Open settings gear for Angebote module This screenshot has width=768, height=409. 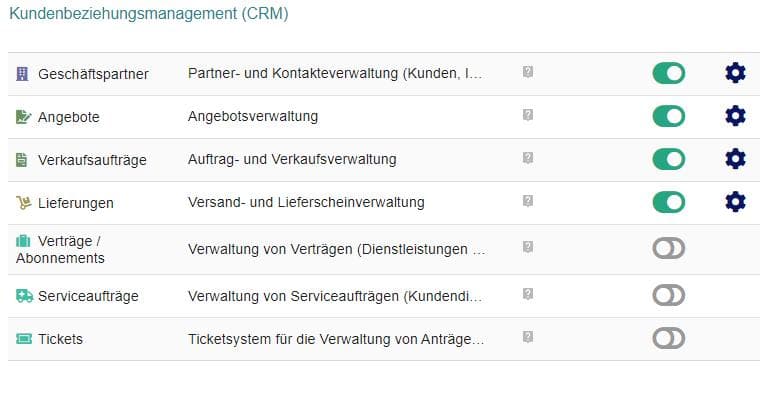735,117
